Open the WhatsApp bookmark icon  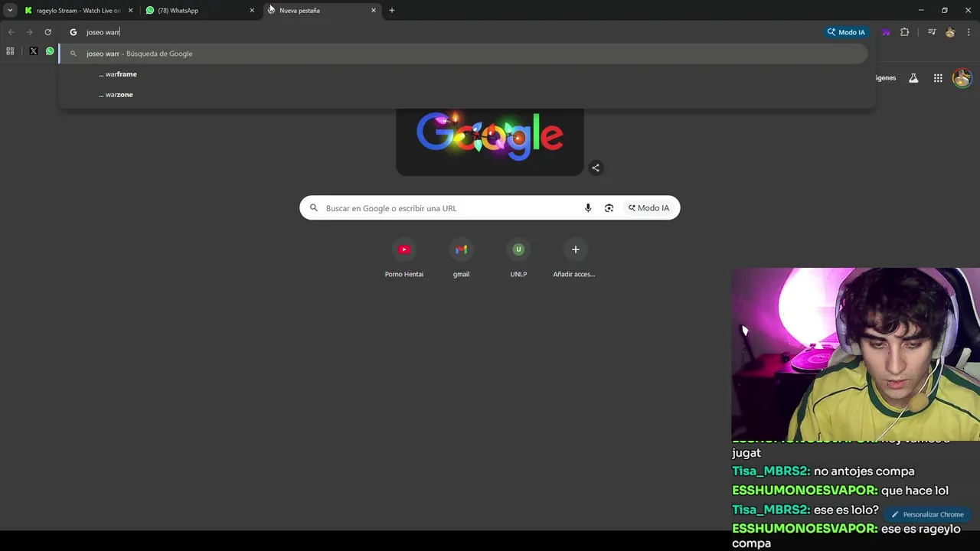pyautogui.click(x=50, y=51)
